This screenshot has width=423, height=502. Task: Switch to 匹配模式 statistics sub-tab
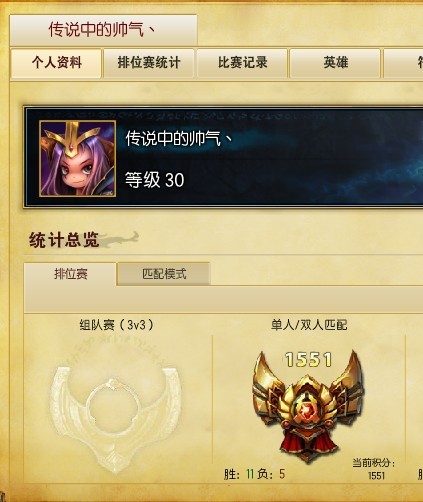164,274
